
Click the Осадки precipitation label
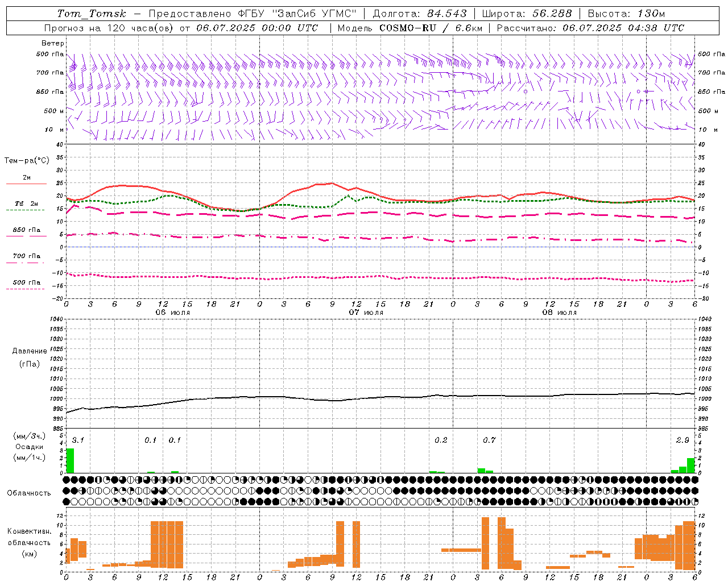tap(29, 447)
